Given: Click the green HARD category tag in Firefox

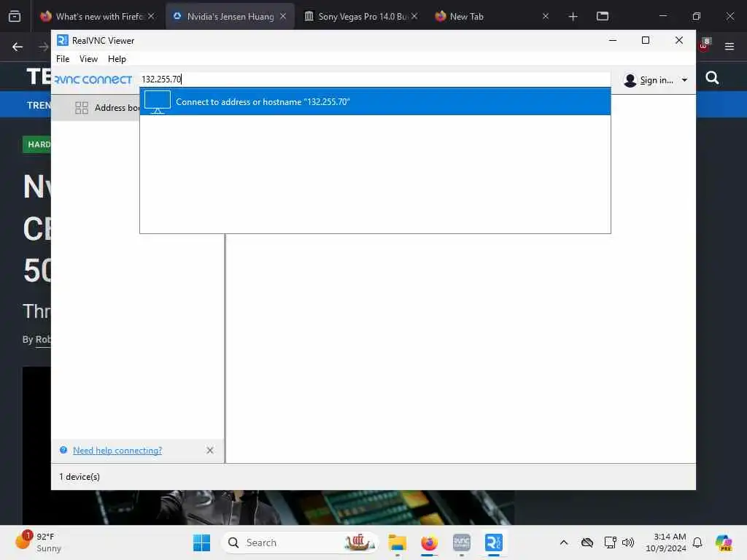Looking at the screenshot, I should coord(36,144).
